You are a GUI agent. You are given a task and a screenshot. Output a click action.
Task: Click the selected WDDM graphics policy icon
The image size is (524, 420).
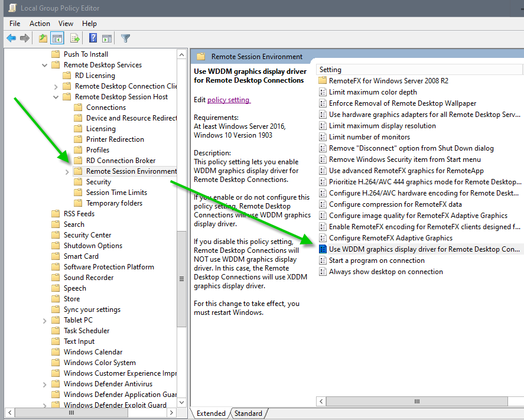click(323, 249)
